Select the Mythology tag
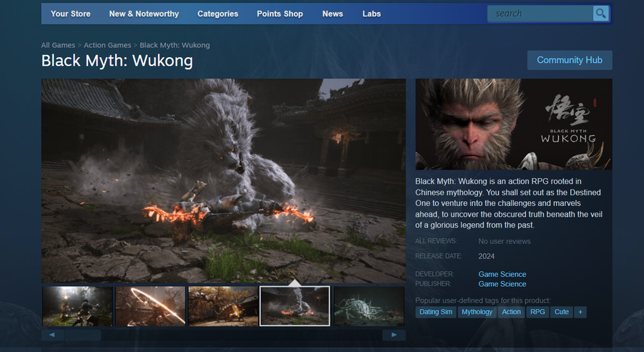The image size is (644, 352). click(x=477, y=312)
